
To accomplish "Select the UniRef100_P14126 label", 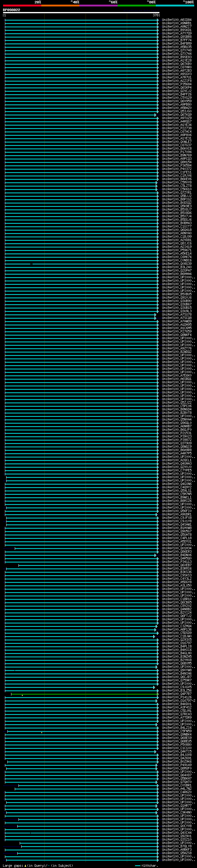I will (176, 697).
